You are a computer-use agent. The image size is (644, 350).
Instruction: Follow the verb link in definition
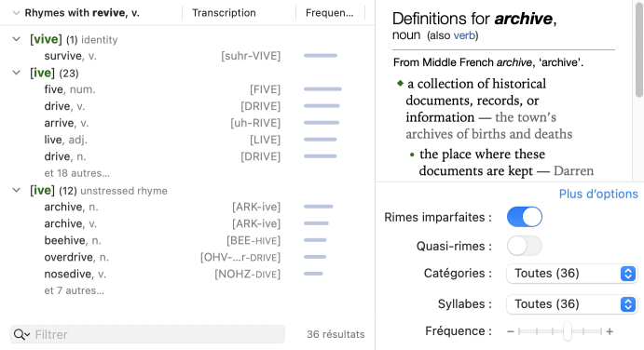tap(464, 35)
